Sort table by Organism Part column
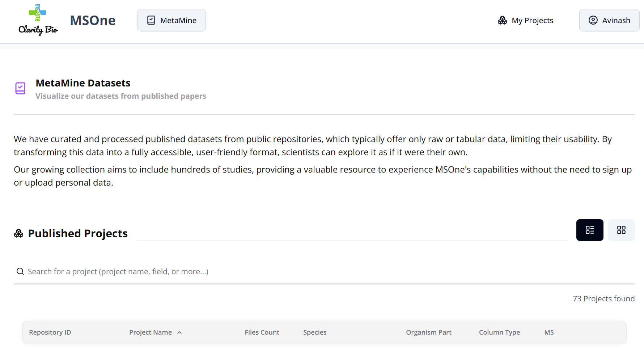The width and height of the screenshot is (644, 348). point(429,332)
